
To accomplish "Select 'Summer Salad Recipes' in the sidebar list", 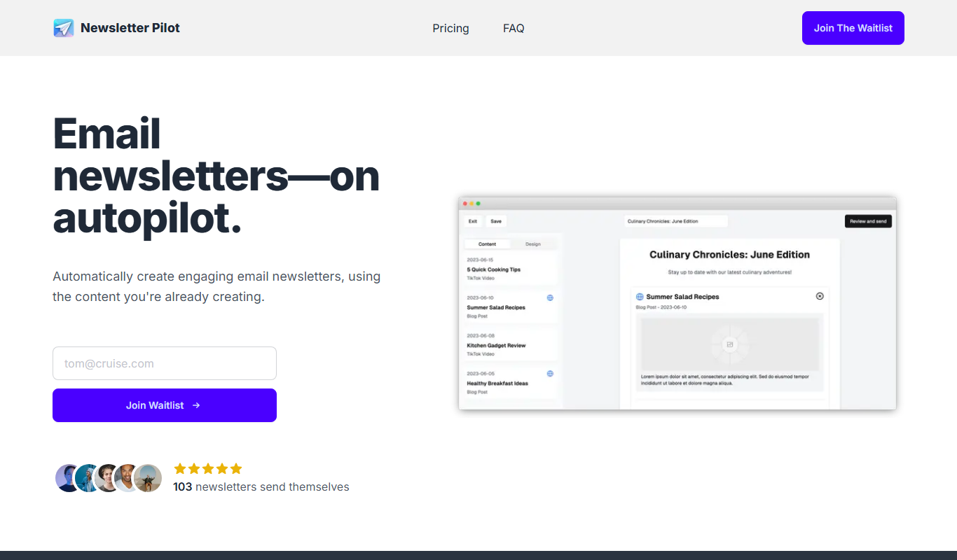I will (x=511, y=307).
